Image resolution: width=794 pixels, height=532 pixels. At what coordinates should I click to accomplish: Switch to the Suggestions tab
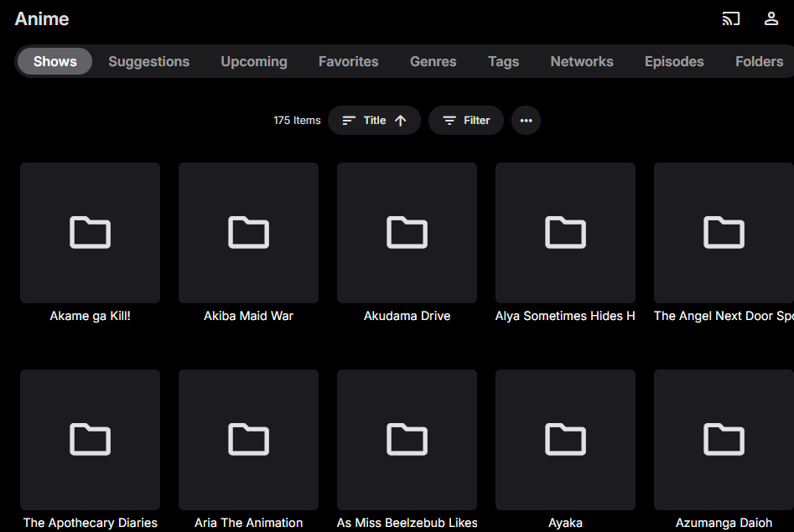tap(148, 61)
